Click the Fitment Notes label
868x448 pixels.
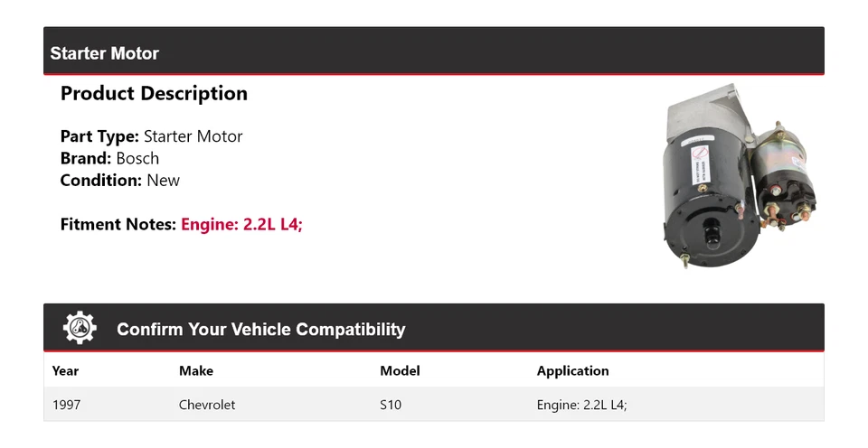[x=118, y=225]
